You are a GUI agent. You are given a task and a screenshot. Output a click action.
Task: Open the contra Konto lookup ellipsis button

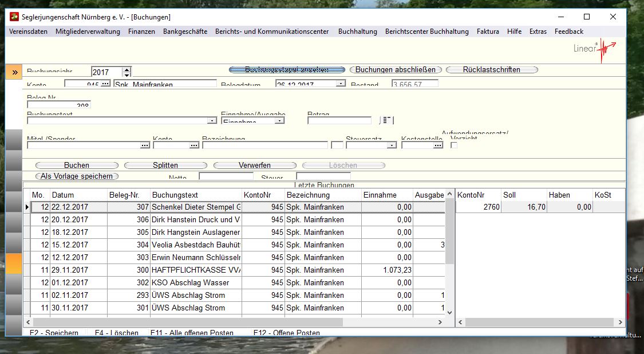[x=194, y=145]
